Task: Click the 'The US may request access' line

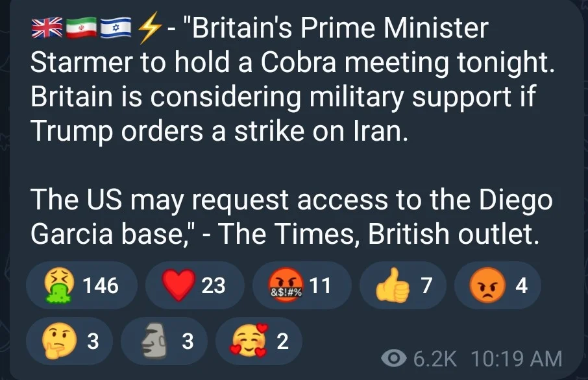Action: tap(291, 200)
